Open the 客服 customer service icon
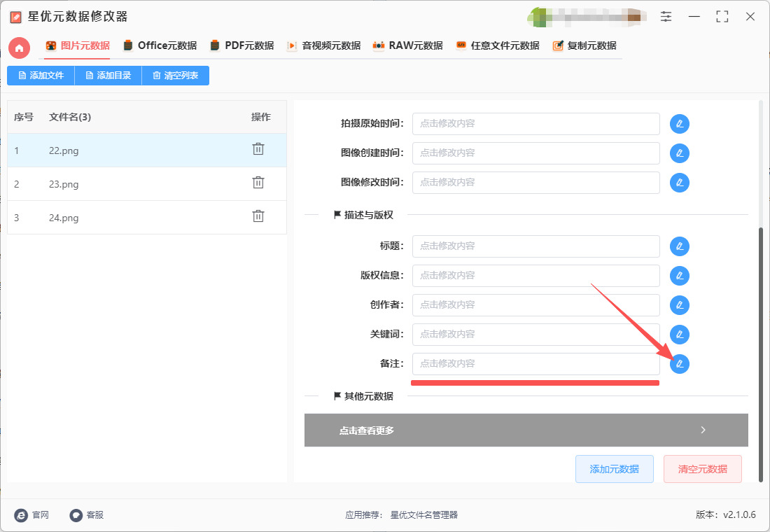Image resolution: width=770 pixels, height=532 pixels. [x=76, y=514]
